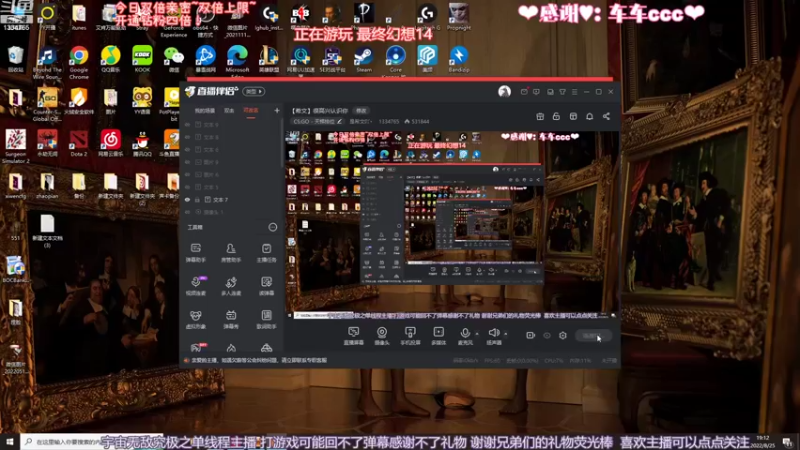Open the 视频连麦 video co-stream tool
Screen dimensions: 800x450
point(195,286)
